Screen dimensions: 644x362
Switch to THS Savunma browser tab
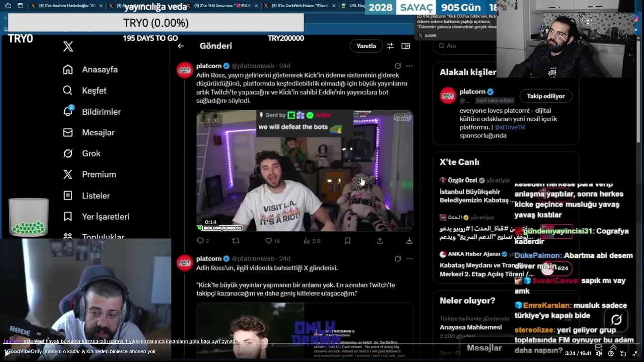[x=222, y=6]
